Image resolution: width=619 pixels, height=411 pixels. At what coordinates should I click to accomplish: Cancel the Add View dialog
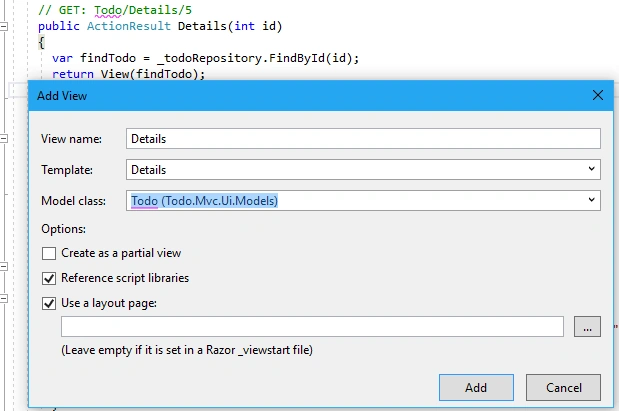point(563,388)
